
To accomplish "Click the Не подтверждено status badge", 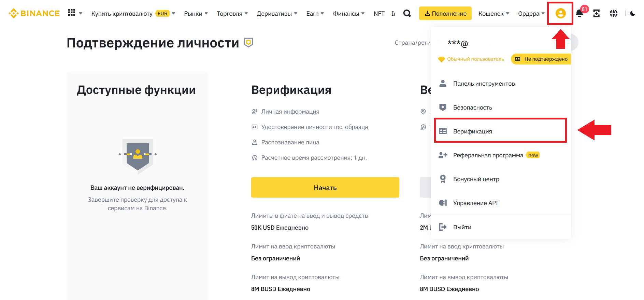I will pyautogui.click(x=541, y=59).
